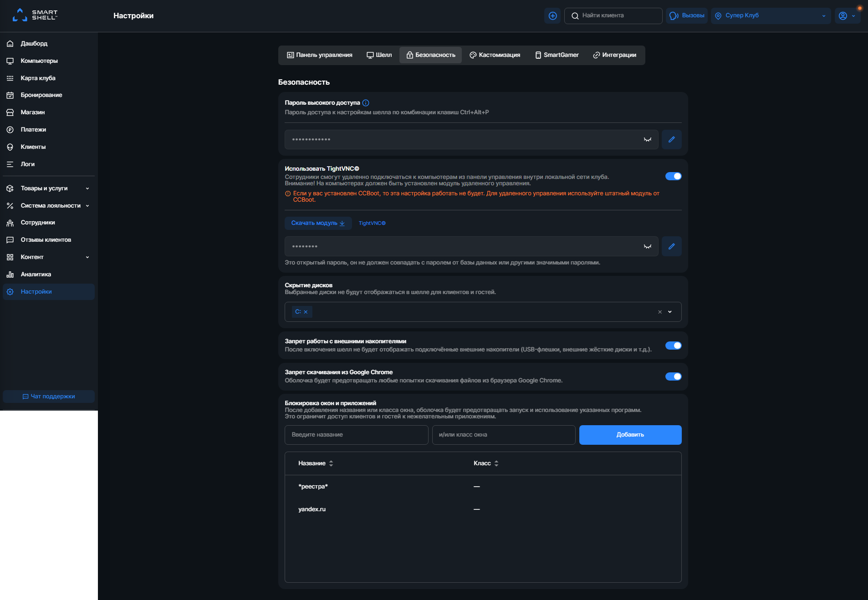Image resolution: width=868 pixels, height=600 pixels.
Task: Open Отзывы клиентов in sidebar
Action: pos(49,240)
